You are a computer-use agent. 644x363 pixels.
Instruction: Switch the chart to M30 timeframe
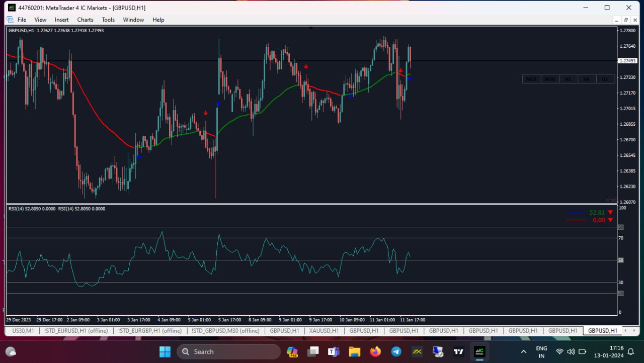click(x=549, y=79)
